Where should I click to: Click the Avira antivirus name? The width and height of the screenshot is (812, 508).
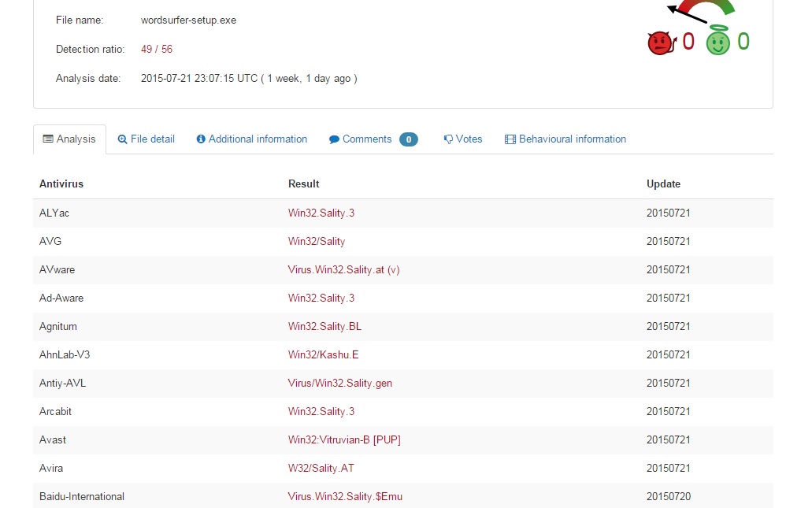(x=51, y=468)
